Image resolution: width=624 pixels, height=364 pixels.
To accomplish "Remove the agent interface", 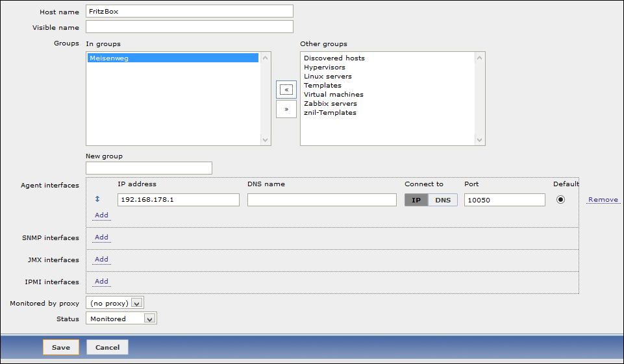I will coord(603,200).
